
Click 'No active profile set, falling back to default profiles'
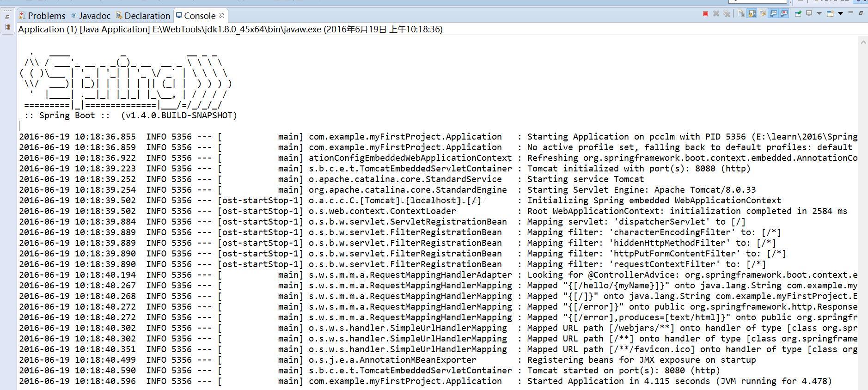click(667, 147)
